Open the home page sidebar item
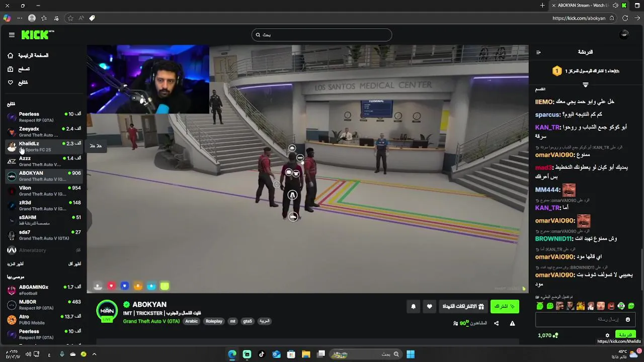 tap(28, 55)
